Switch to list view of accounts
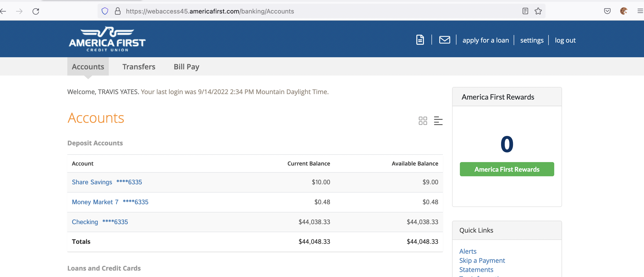 [438, 121]
